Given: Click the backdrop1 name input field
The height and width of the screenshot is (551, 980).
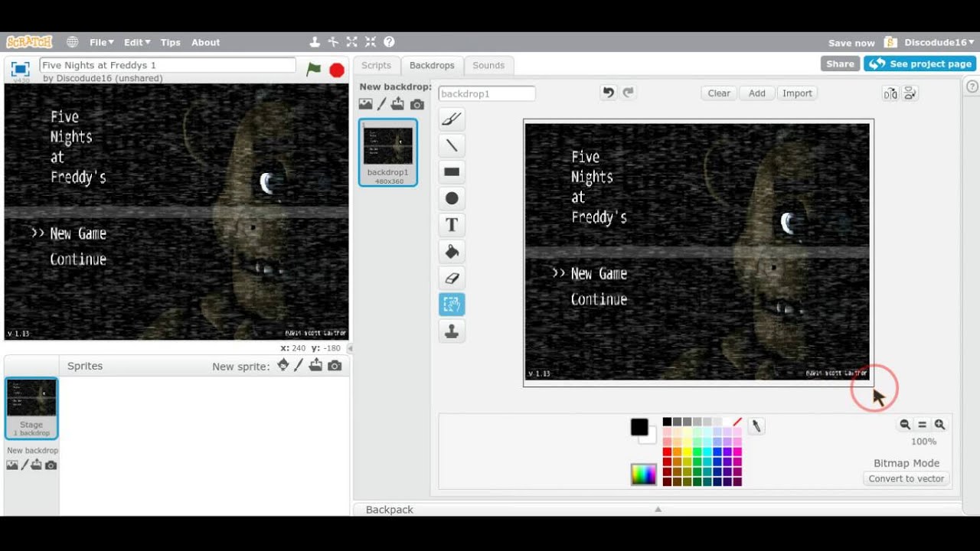Looking at the screenshot, I should tap(487, 93).
